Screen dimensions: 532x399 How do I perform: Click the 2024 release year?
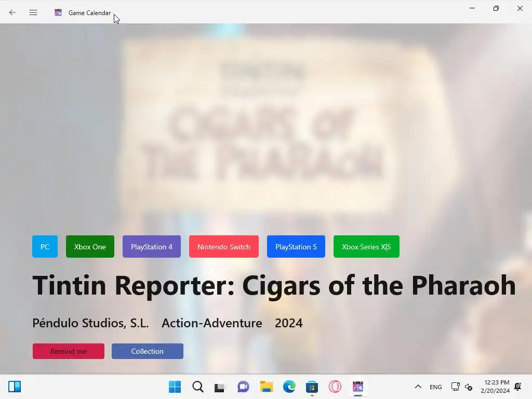tap(288, 323)
